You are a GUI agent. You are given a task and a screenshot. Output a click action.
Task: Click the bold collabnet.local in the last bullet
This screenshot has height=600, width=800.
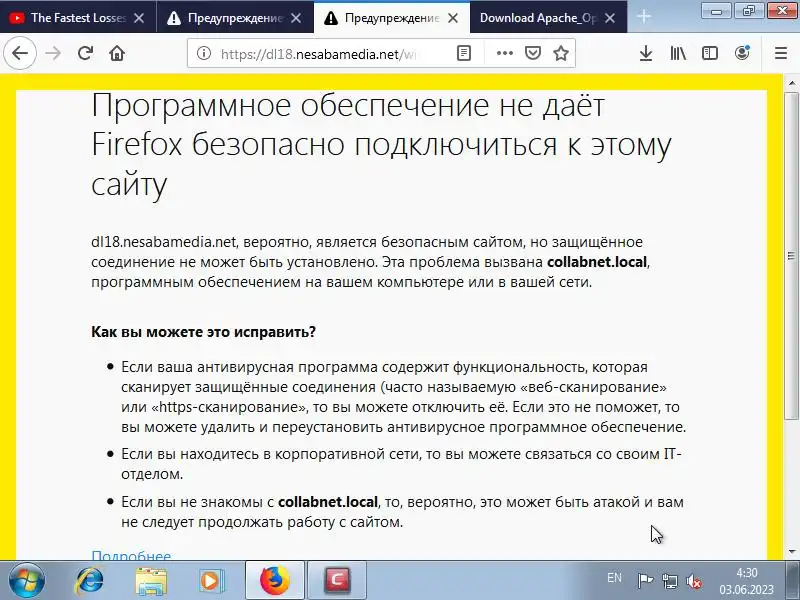(328, 502)
